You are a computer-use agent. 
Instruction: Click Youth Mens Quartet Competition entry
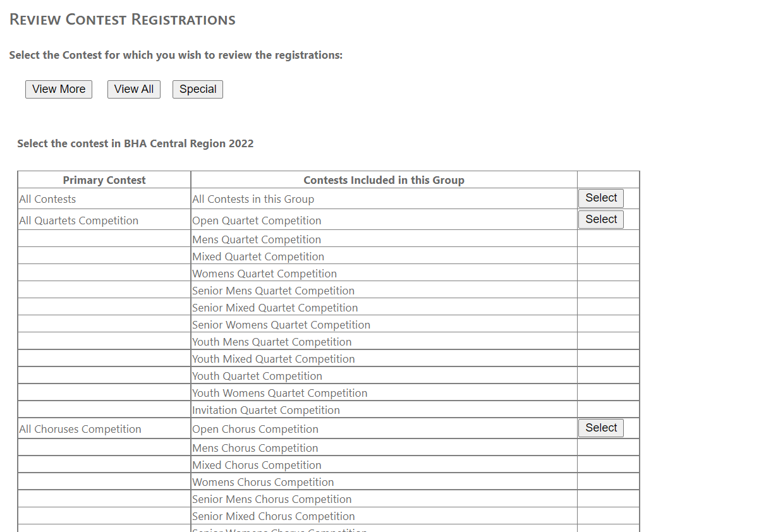272,342
